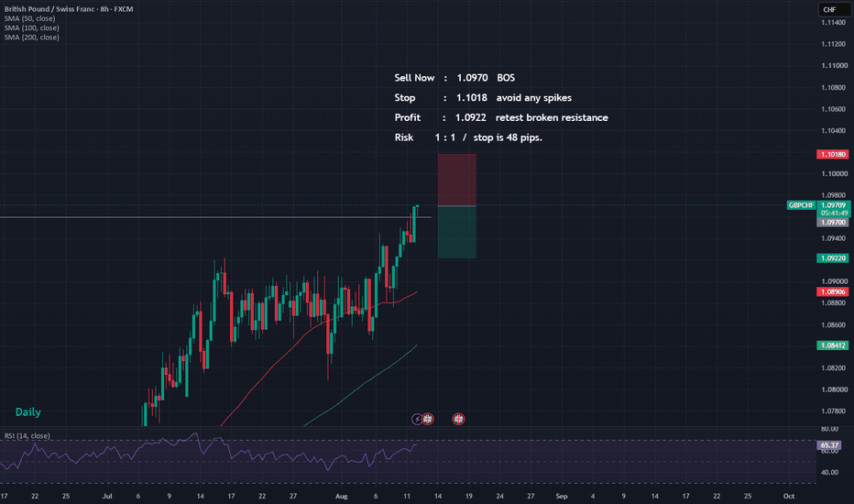Click the 65.37 RSI value label

click(x=829, y=445)
